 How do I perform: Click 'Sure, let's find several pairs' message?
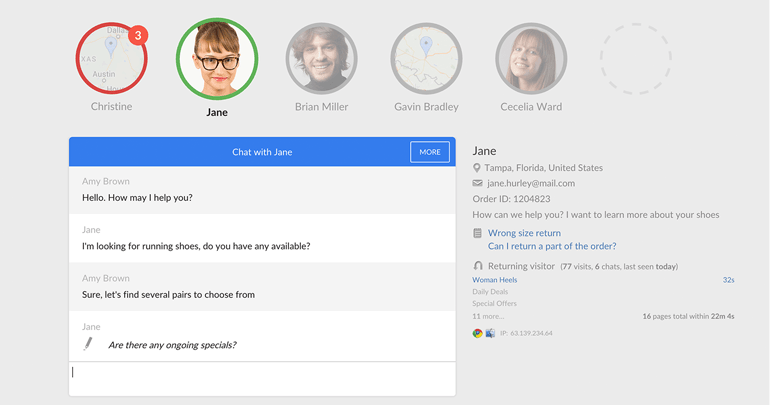pos(168,295)
